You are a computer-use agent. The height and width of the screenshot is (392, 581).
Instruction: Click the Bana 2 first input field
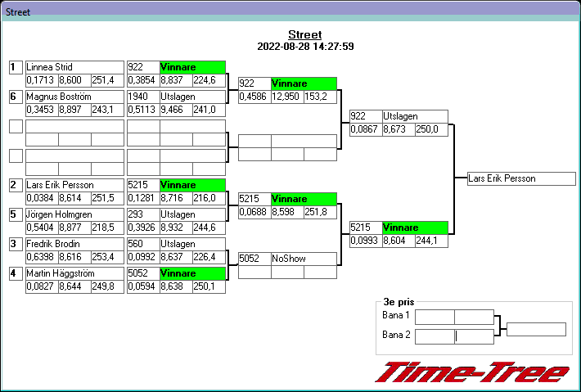point(435,337)
